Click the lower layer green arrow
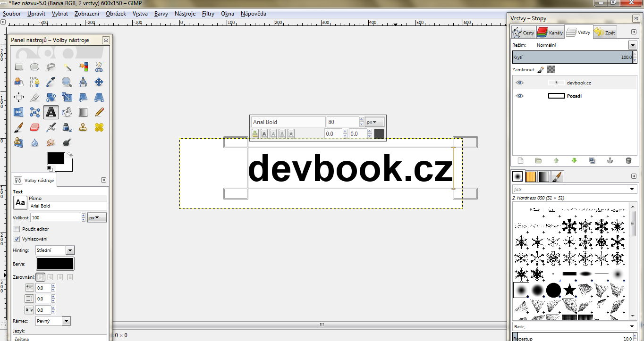Image resolution: width=644 pixels, height=341 pixels. tap(574, 161)
